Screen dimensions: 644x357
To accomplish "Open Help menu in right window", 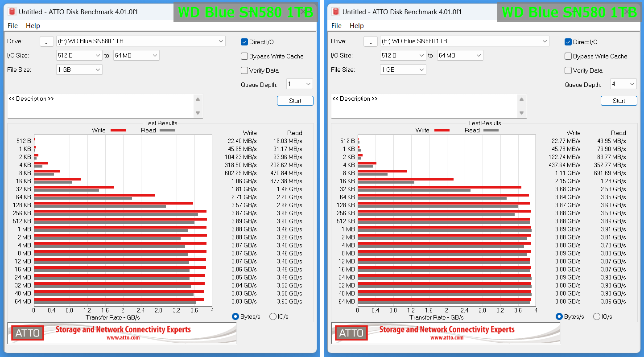I will pos(357,26).
